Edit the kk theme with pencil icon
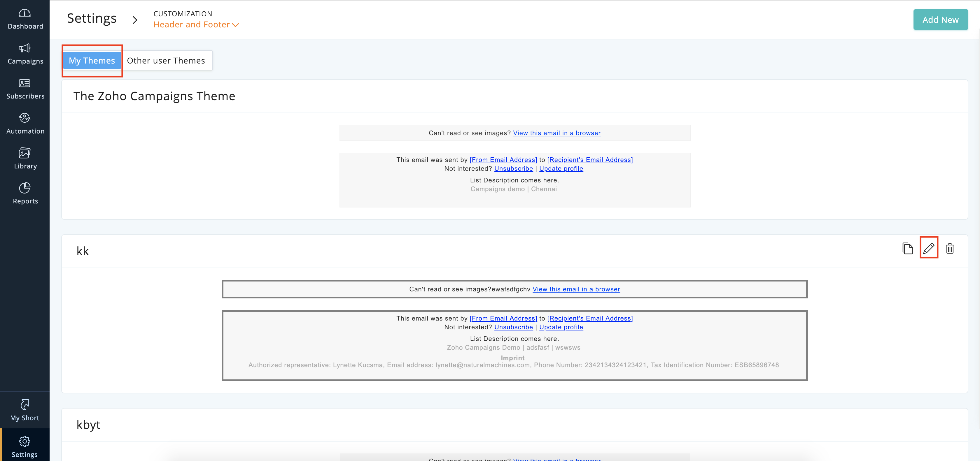 pos(928,248)
